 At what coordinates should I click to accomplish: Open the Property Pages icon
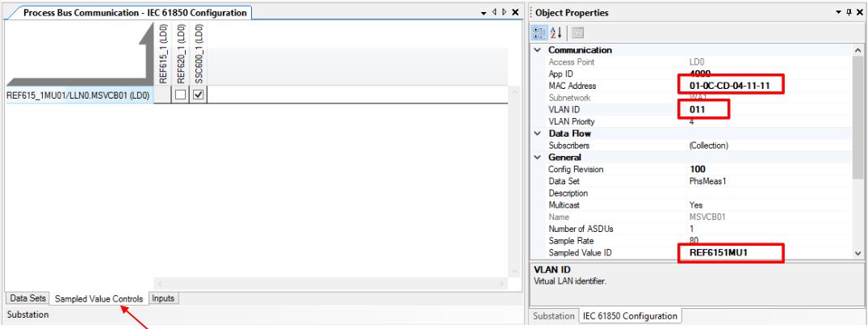pos(577,32)
